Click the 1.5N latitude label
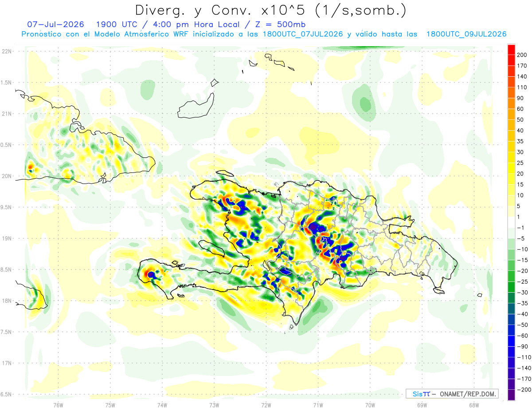532x411 pixels. click(6, 82)
